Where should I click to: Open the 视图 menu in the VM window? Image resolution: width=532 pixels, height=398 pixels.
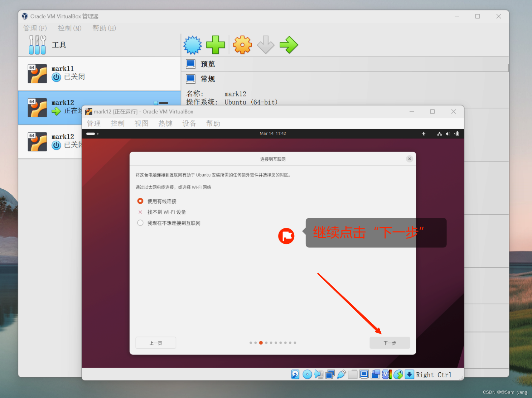(x=142, y=123)
